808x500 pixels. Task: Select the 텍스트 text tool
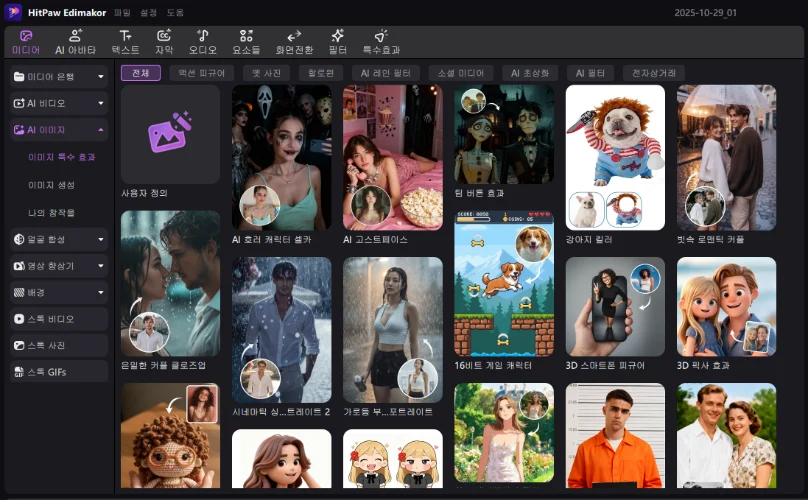(x=125, y=41)
